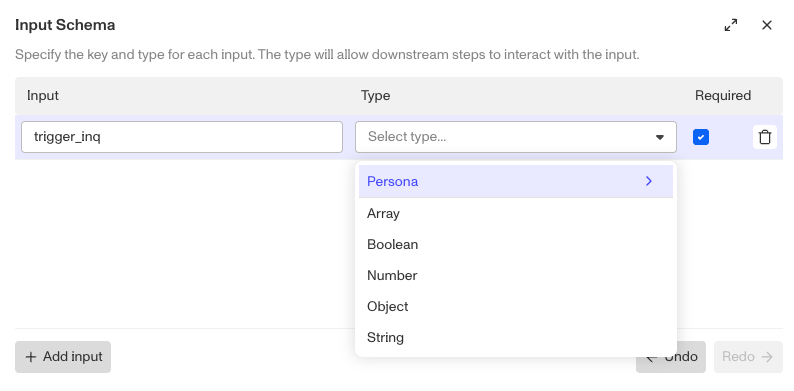Click the Input Schema title
794x391 pixels.
[65, 25]
